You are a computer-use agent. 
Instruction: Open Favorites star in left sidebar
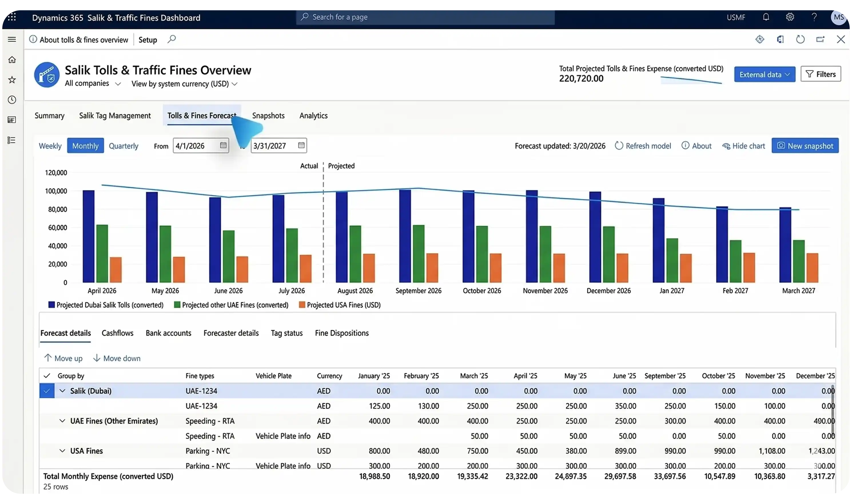coord(12,80)
